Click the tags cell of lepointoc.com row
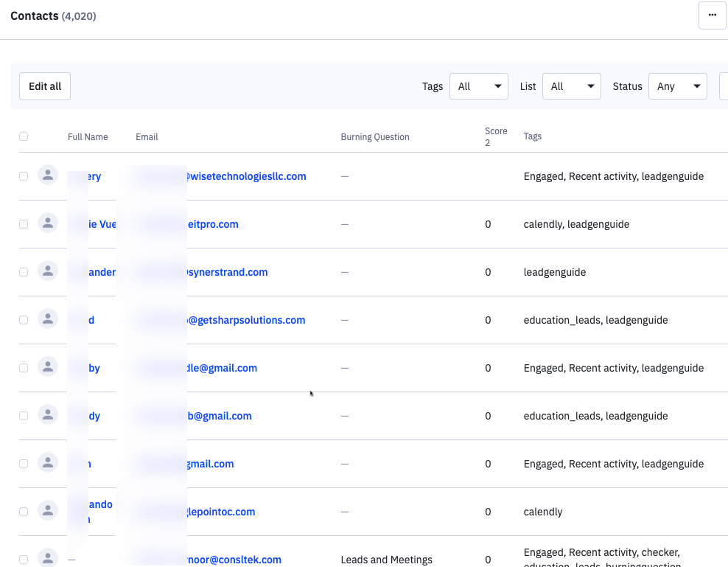Image resolution: width=728 pixels, height=567 pixels. pos(543,511)
